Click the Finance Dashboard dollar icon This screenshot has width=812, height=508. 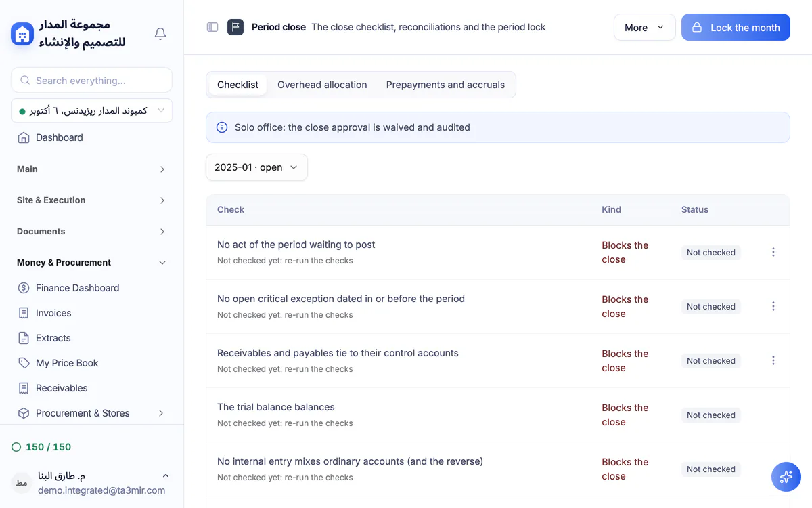(x=24, y=288)
